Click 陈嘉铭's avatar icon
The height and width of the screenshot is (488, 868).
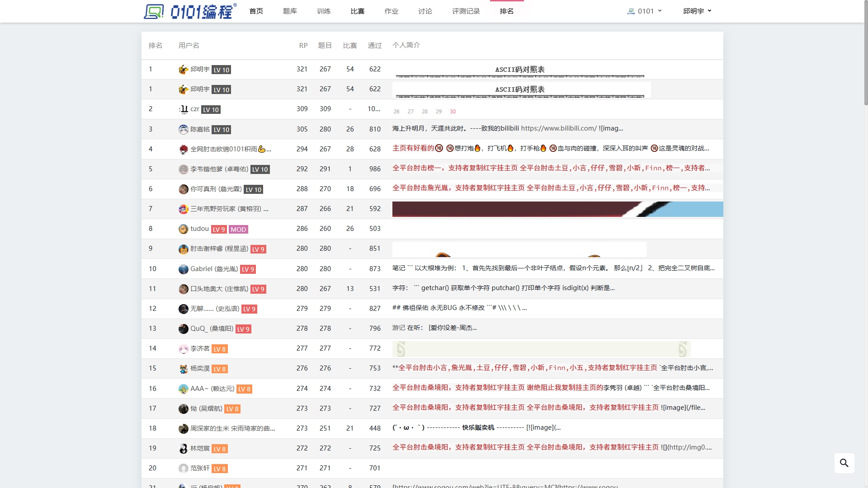[x=183, y=129]
